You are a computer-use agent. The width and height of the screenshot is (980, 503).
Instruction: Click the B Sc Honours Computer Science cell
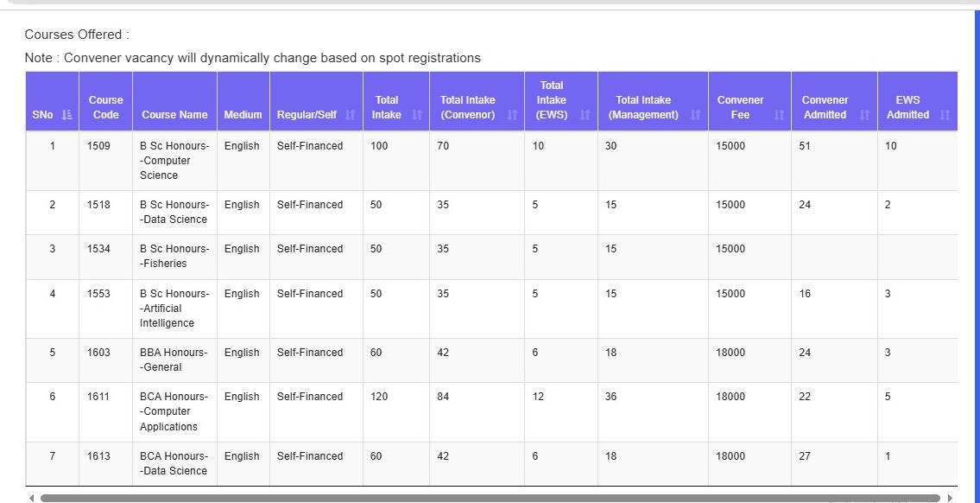click(174, 161)
